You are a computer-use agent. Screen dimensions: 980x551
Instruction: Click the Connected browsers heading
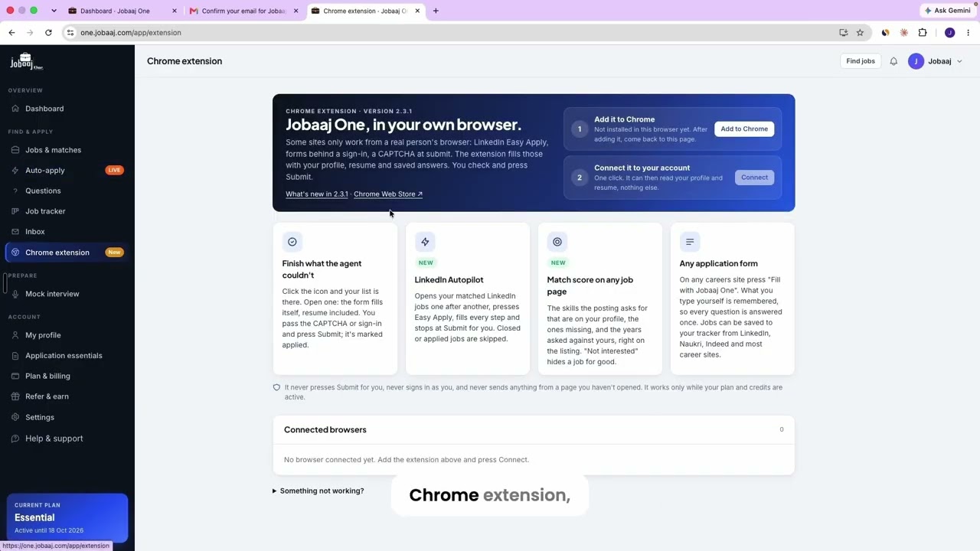[325, 430]
